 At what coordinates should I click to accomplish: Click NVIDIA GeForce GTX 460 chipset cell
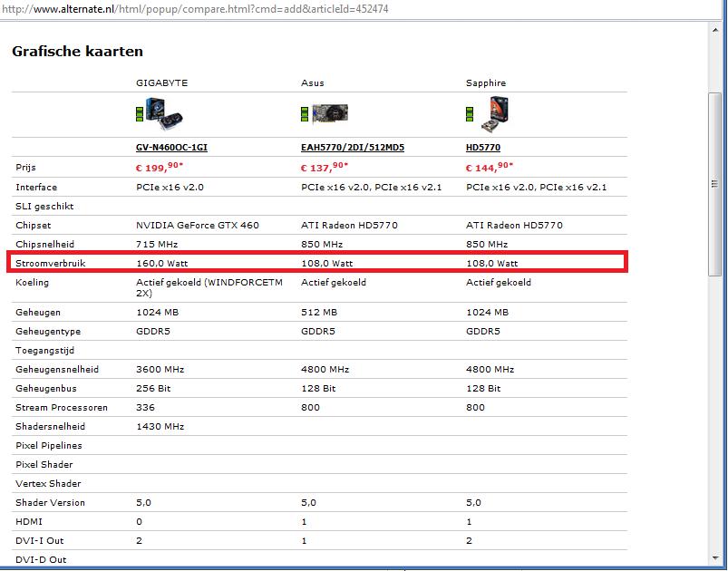coord(198,225)
